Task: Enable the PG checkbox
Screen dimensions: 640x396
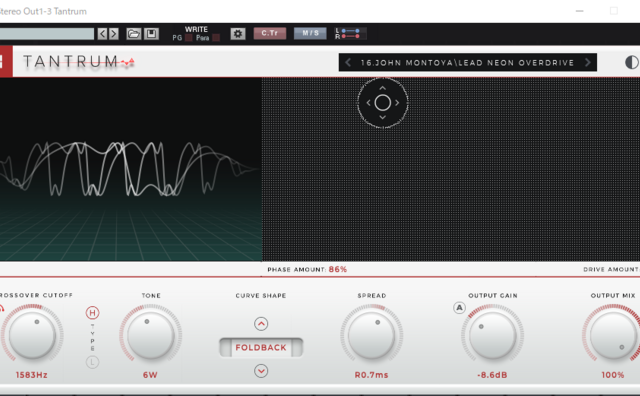Action: coord(189,38)
